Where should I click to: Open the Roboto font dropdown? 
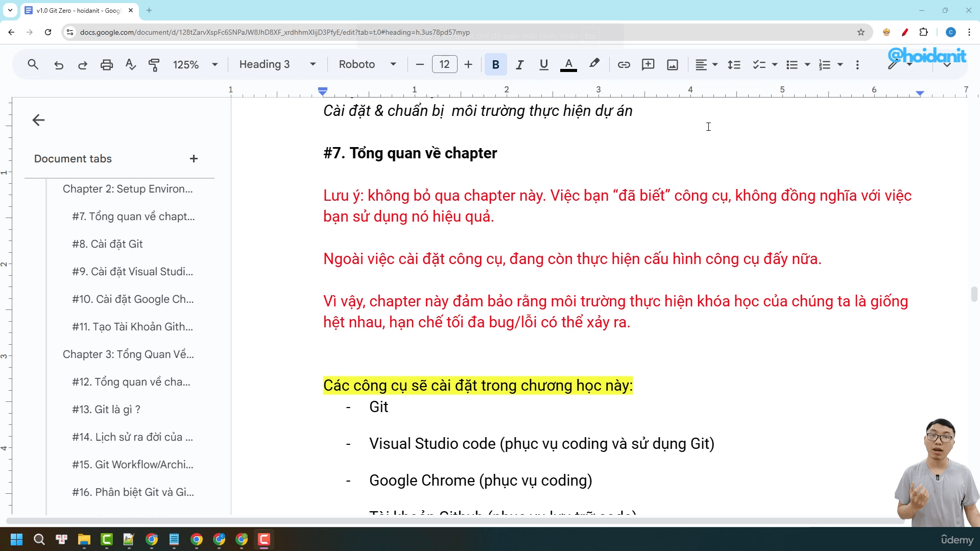click(x=368, y=65)
